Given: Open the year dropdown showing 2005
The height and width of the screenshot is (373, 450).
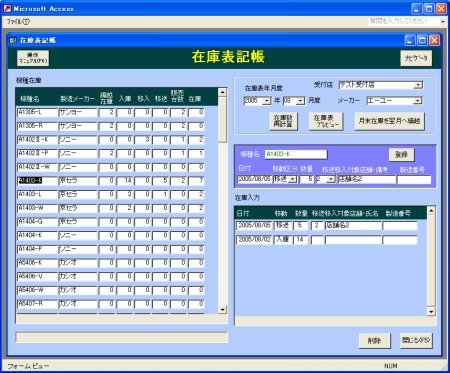Looking at the screenshot, I should pos(266,101).
